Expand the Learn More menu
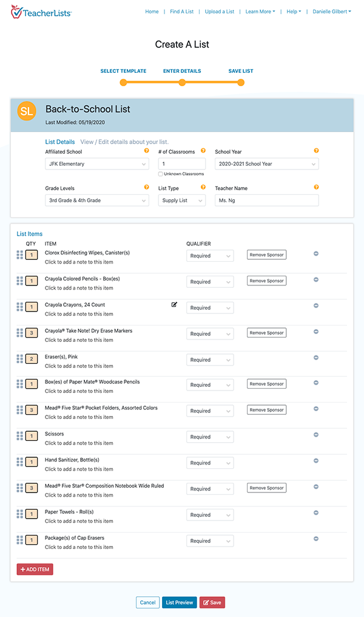364x617 pixels. (260, 12)
